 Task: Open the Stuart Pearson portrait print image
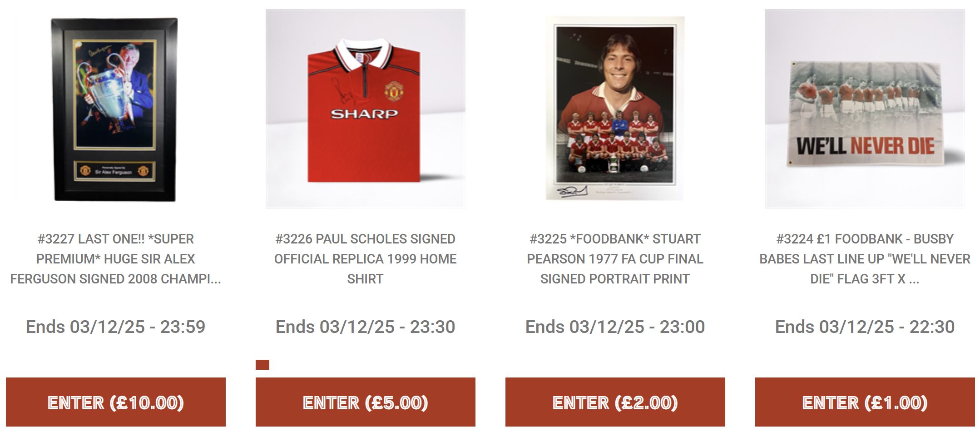tap(615, 109)
